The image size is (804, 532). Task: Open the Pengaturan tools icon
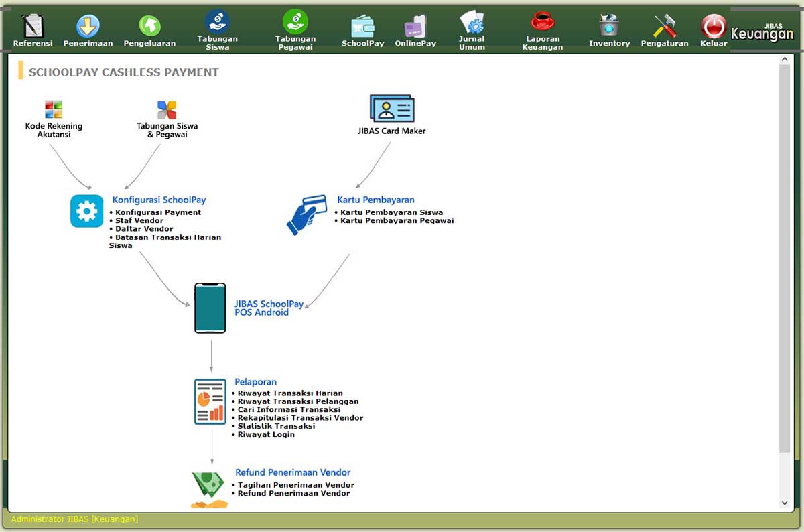click(665, 26)
